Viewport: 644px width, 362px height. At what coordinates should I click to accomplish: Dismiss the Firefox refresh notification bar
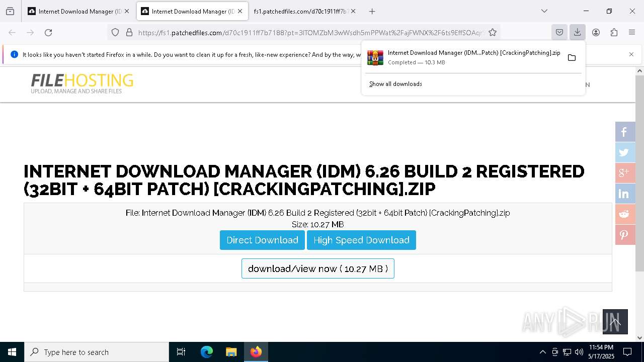tap(631, 54)
